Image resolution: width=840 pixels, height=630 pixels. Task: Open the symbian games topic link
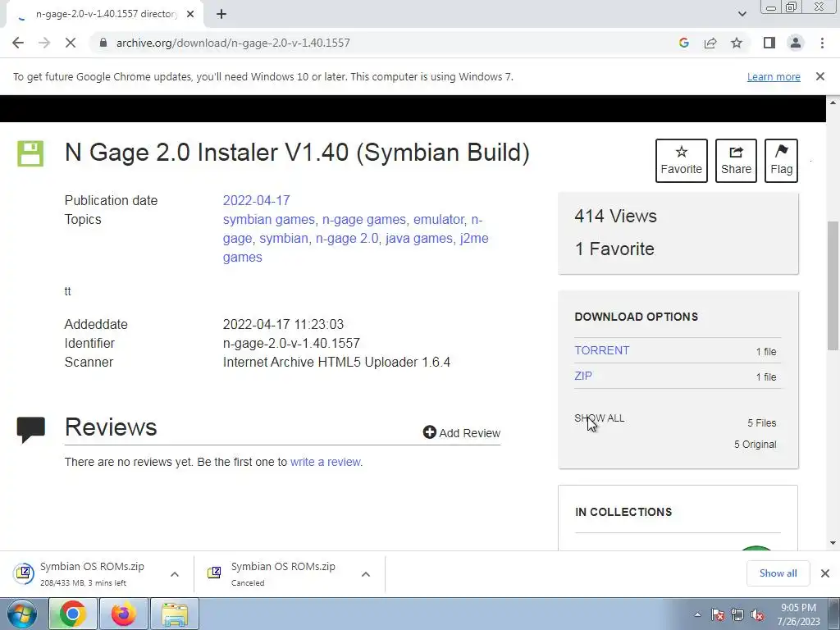point(269,220)
